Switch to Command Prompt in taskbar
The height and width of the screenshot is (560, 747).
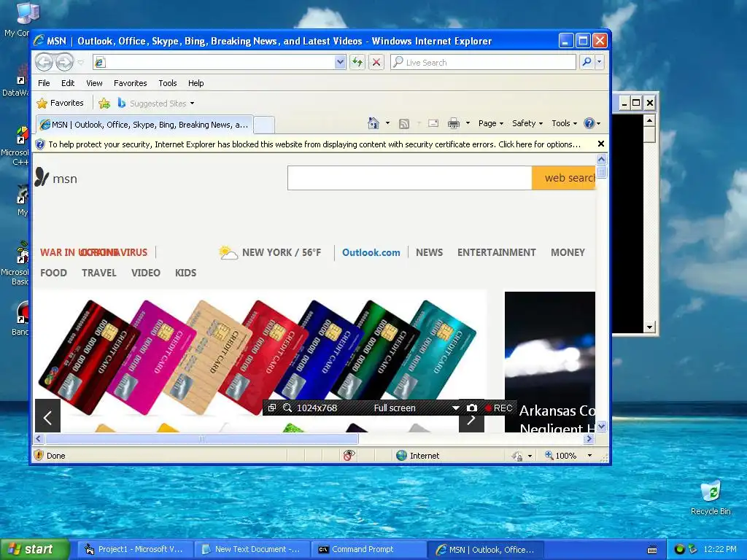(x=369, y=550)
